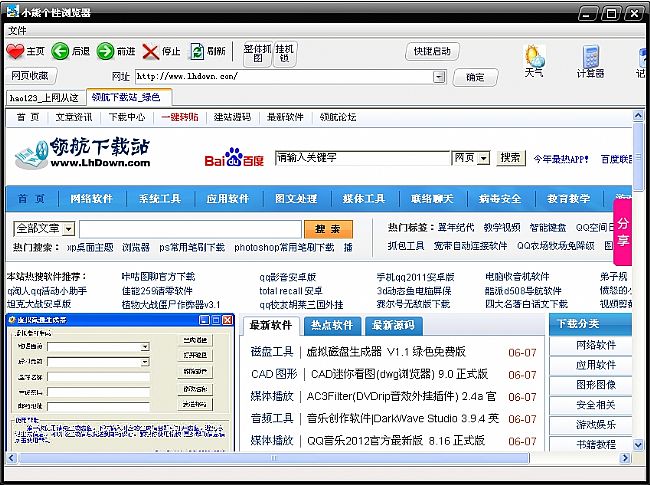The width and height of the screenshot is (650, 485).
Task: Click the site article search input field
Action: [x=190, y=229]
